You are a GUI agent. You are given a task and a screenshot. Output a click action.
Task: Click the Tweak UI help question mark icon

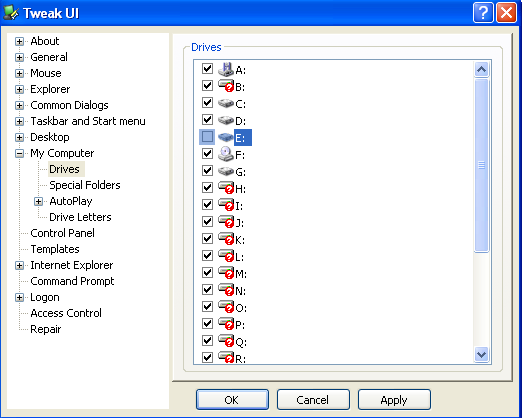[483, 13]
